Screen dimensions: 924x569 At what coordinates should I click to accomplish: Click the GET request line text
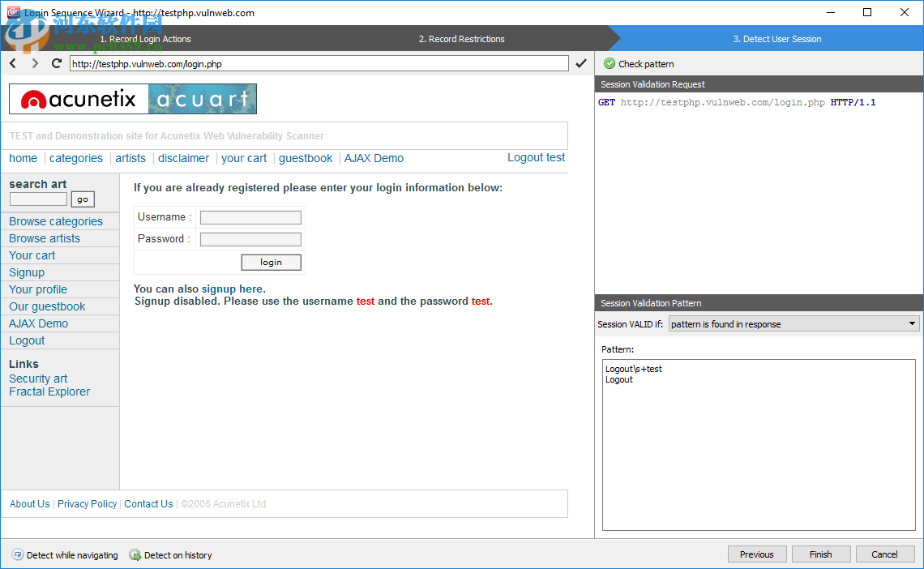737,102
